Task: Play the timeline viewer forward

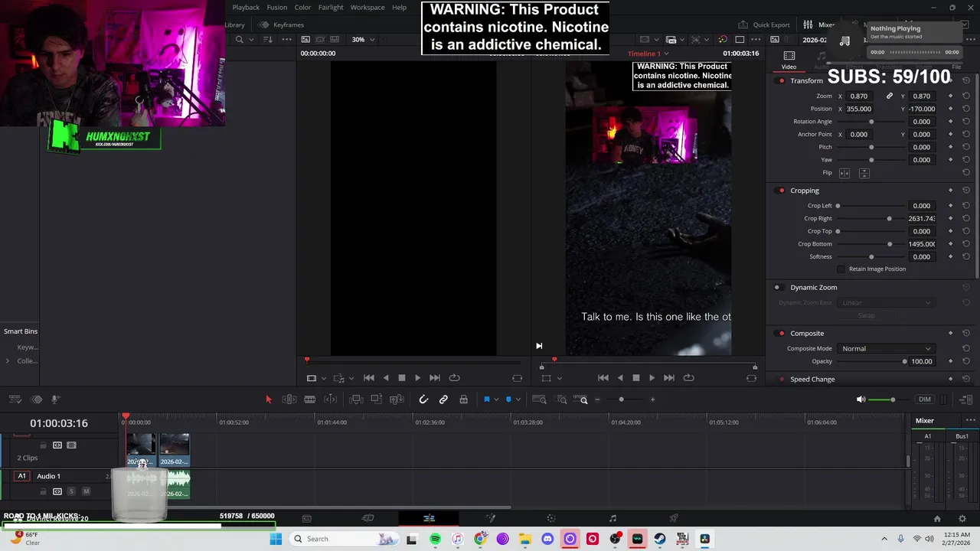Action: [x=652, y=378]
